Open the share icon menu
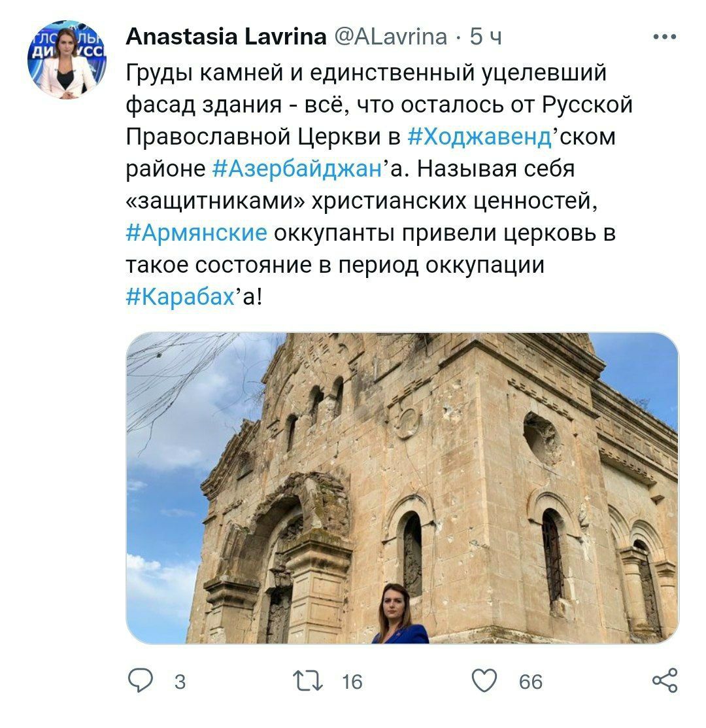This screenshot has width=706, height=728. click(665, 681)
